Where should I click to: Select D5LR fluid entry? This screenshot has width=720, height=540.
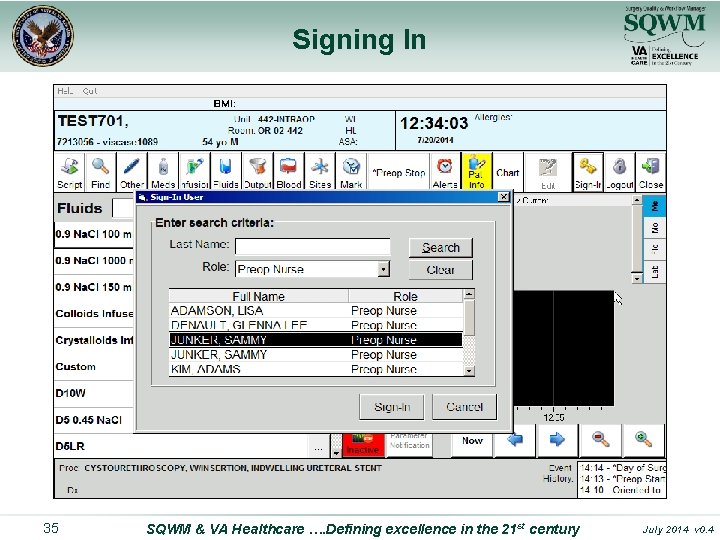pos(181,446)
